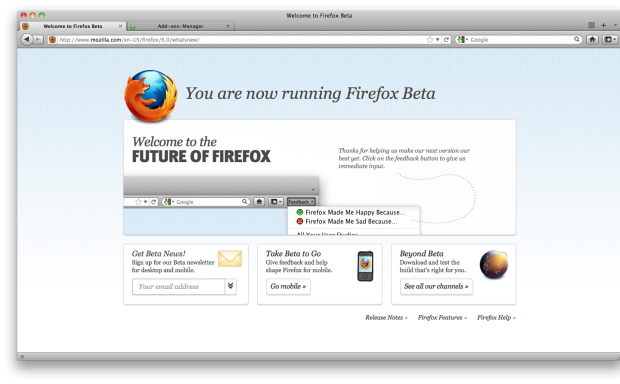Click the URL address bar text
Image resolution: width=620 pixels, height=384 pixels.
point(129,40)
